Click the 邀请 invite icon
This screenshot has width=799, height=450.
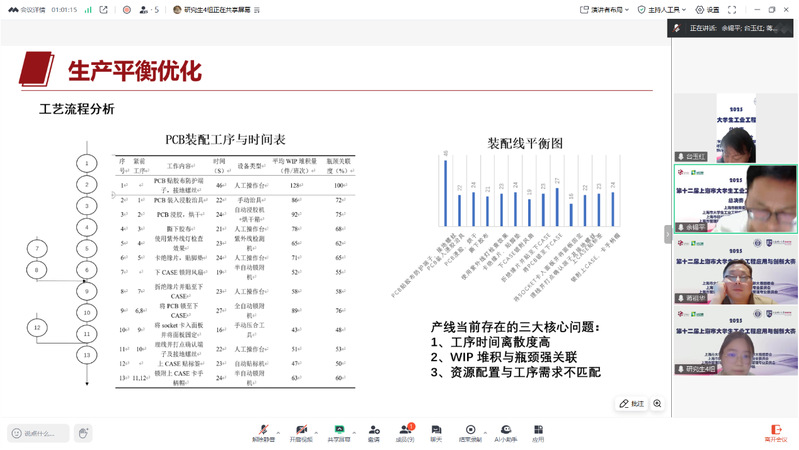click(x=373, y=432)
